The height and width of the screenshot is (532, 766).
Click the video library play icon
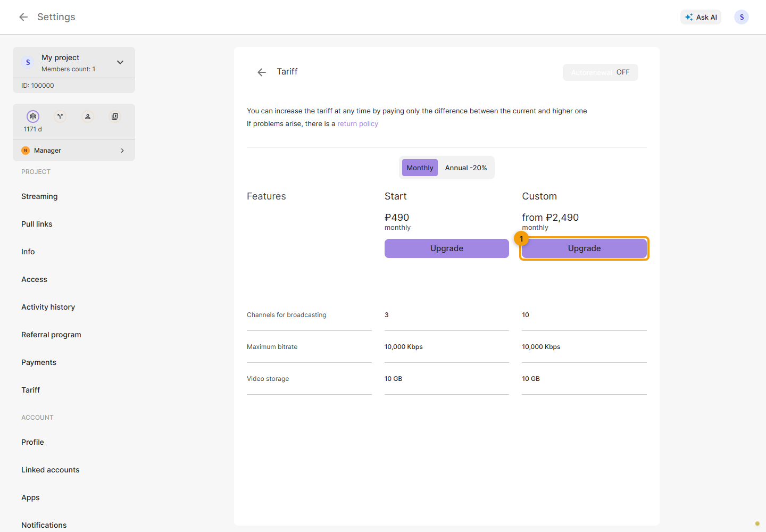point(115,117)
